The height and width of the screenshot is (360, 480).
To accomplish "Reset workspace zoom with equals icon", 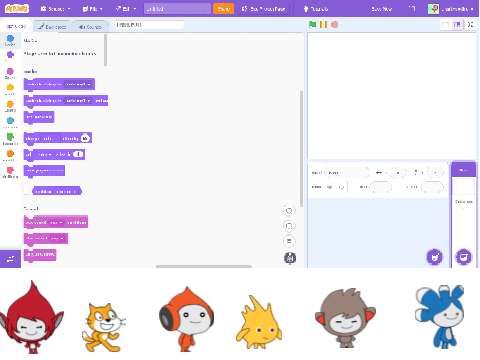I will point(289,241).
